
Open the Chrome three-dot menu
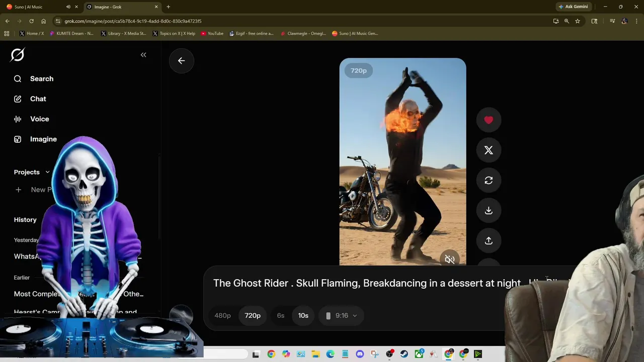coord(637,21)
